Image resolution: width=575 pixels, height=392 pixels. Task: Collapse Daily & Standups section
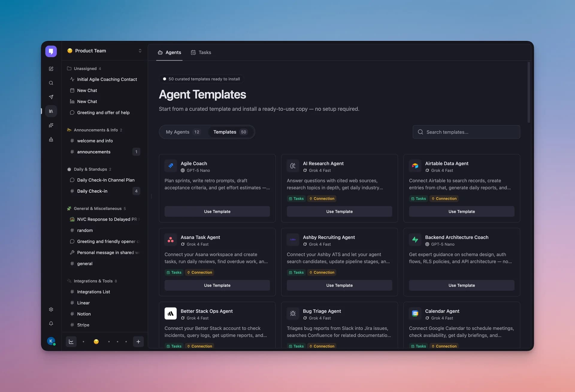pyautogui.click(x=89, y=169)
